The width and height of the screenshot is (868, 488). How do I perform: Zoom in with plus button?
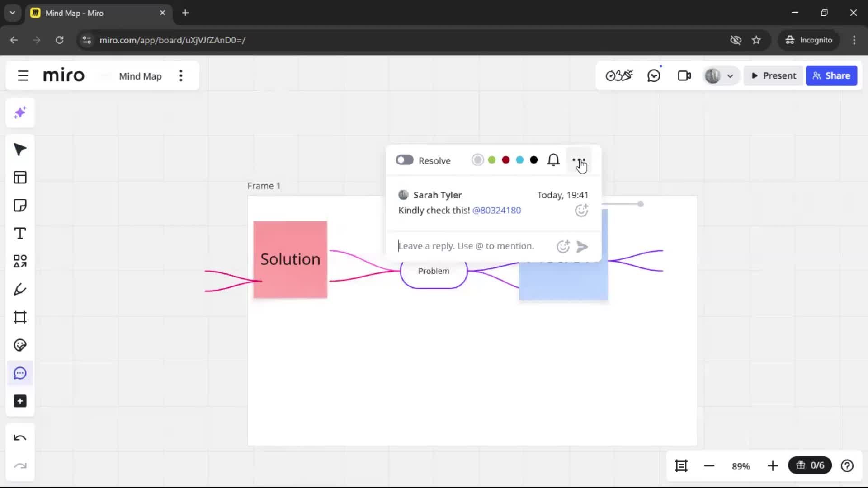click(x=773, y=465)
